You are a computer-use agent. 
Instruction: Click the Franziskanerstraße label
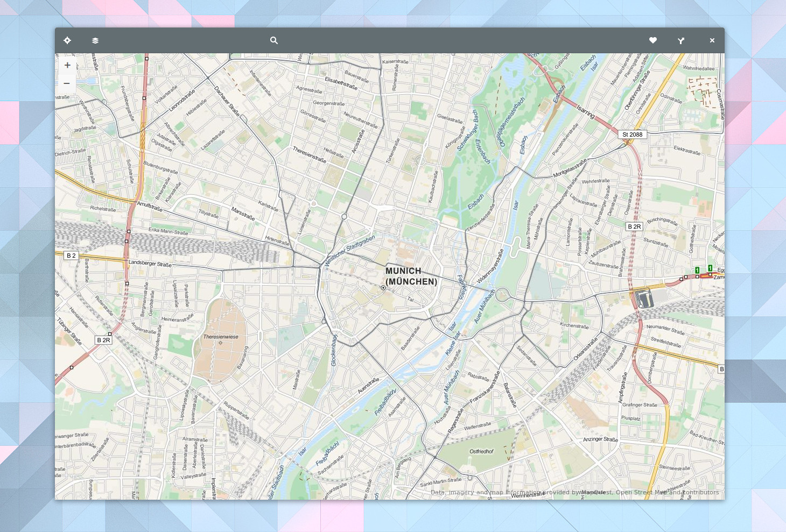(485, 387)
